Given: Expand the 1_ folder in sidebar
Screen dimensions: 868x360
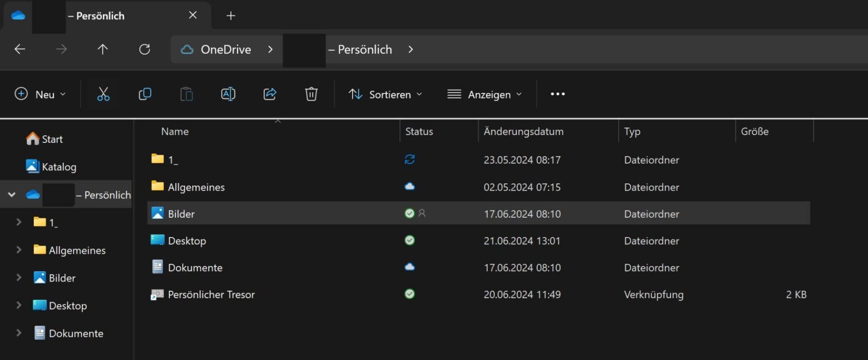Looking at the screenshot, I should [19, 222].
